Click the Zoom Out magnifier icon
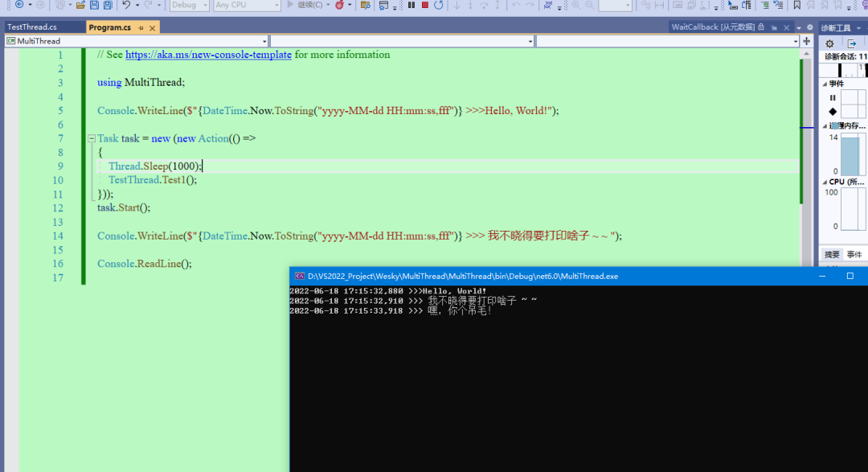The width and height of the screenshot is (868, 472). [590, 5]
